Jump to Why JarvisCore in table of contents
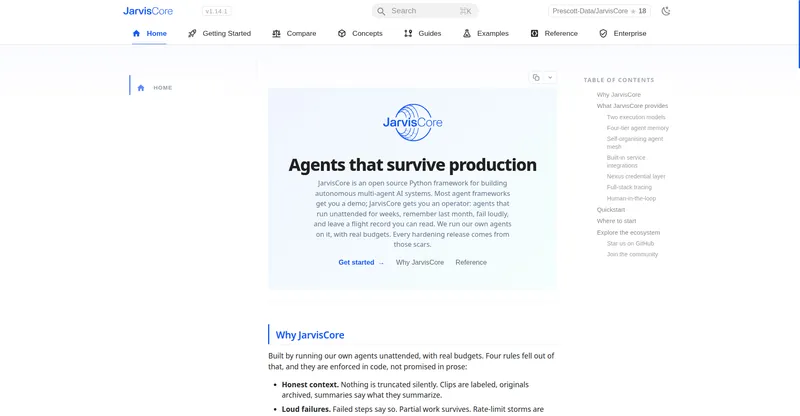 pos(618,94)
